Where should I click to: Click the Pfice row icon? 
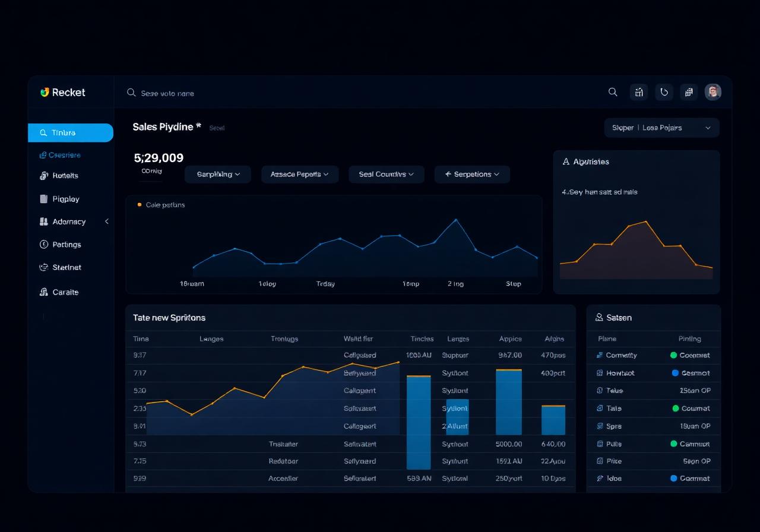click(x=600, y=461)
